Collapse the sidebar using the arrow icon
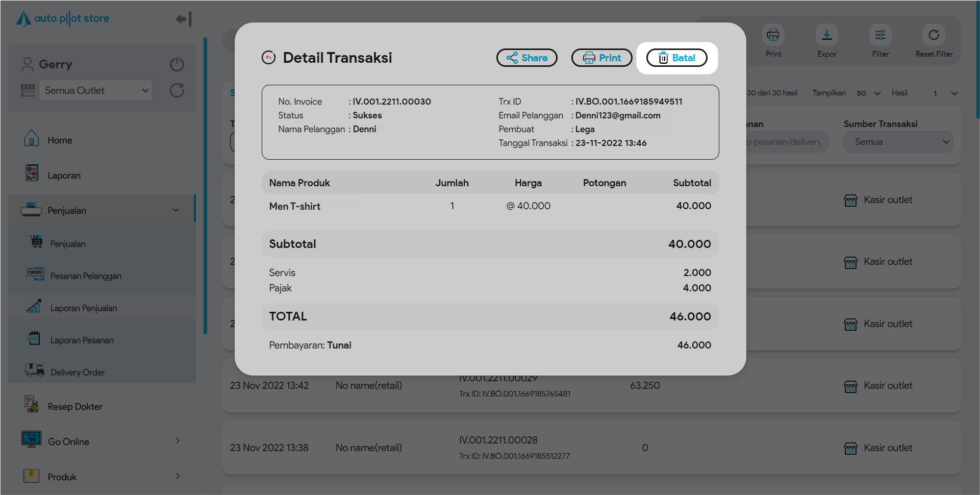The height and width of the screenshot is (495, 980). coord(183,19)
